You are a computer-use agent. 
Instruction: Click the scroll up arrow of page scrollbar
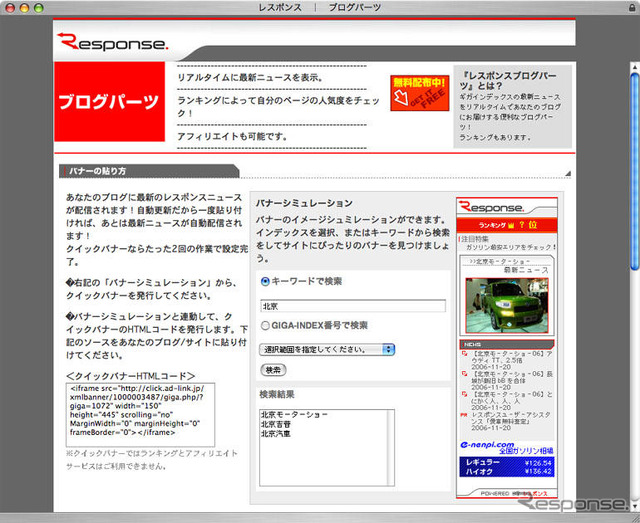[x=635, y=67]
